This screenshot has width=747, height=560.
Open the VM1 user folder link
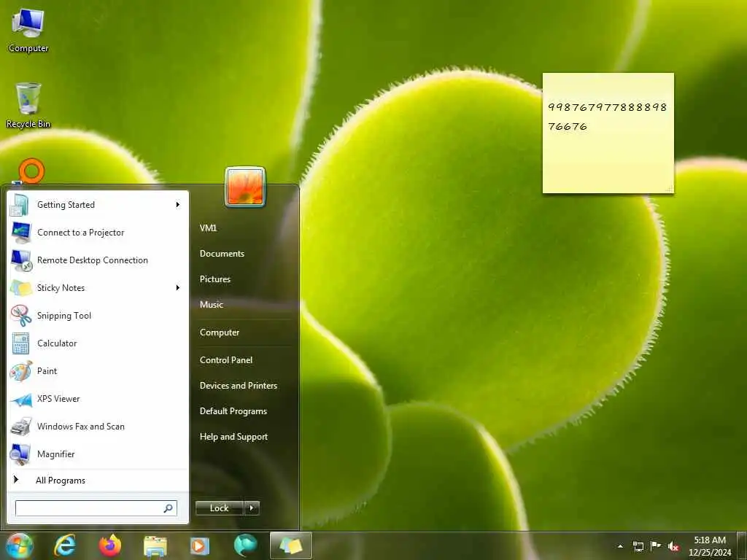pyautogui.click(x=208, y=228)
